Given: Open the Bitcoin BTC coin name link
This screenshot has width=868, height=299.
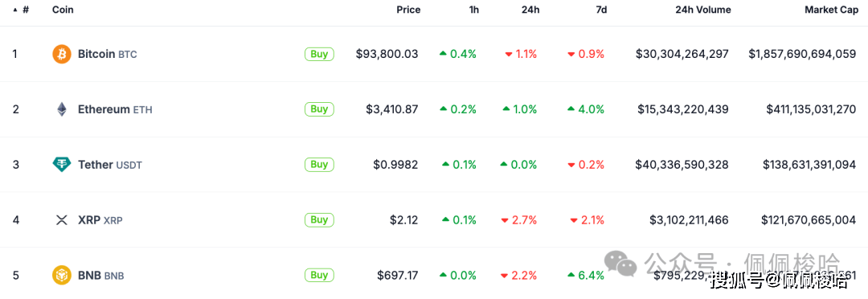Looking at the screenshot, I should click(x=108, y=55).
